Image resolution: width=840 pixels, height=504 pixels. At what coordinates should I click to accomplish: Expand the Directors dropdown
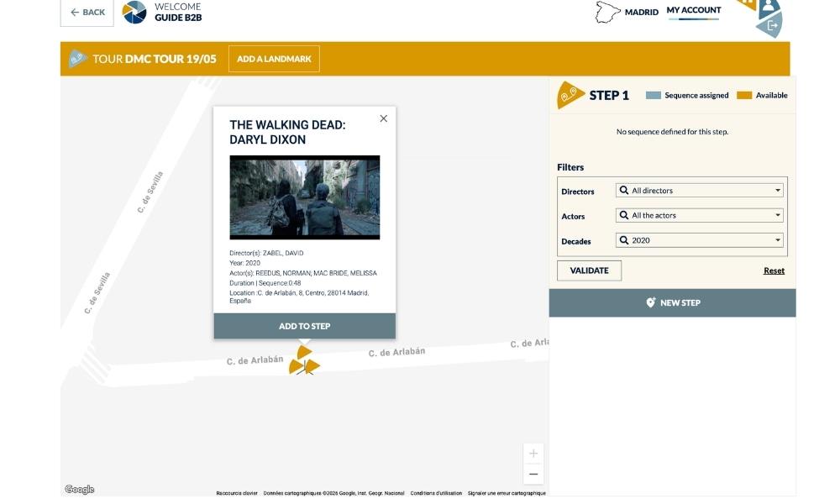pyautogui.click(x=700, y=191)
